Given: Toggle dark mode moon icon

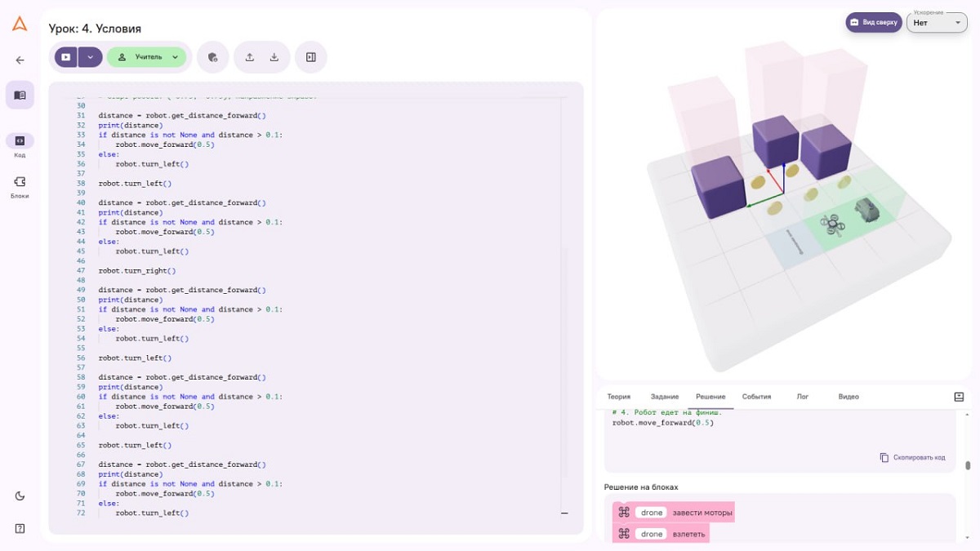Looking at the screenshot, I should pyautogui.click(x=20, y=495).
